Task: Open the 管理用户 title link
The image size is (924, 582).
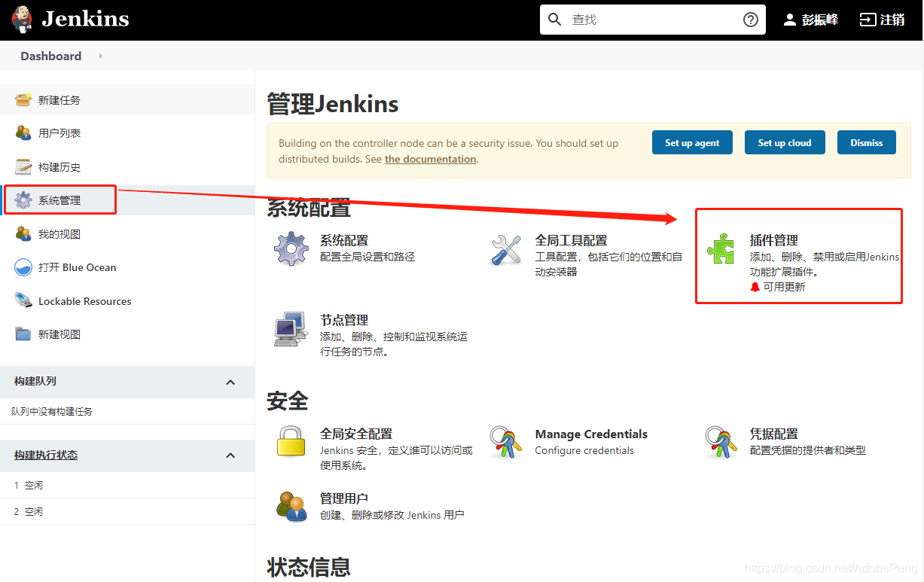Action: point(344,498)
